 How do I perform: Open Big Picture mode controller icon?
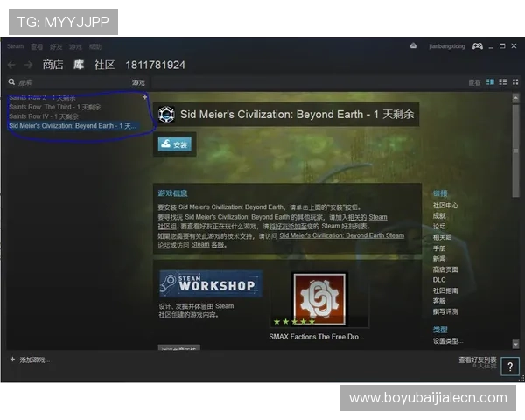pyautogui.click(x=478, y=46)
